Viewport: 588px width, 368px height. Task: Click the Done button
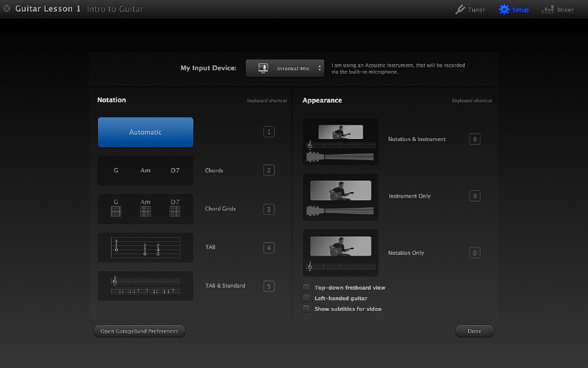pyautogui.click(x=474, y=331)
